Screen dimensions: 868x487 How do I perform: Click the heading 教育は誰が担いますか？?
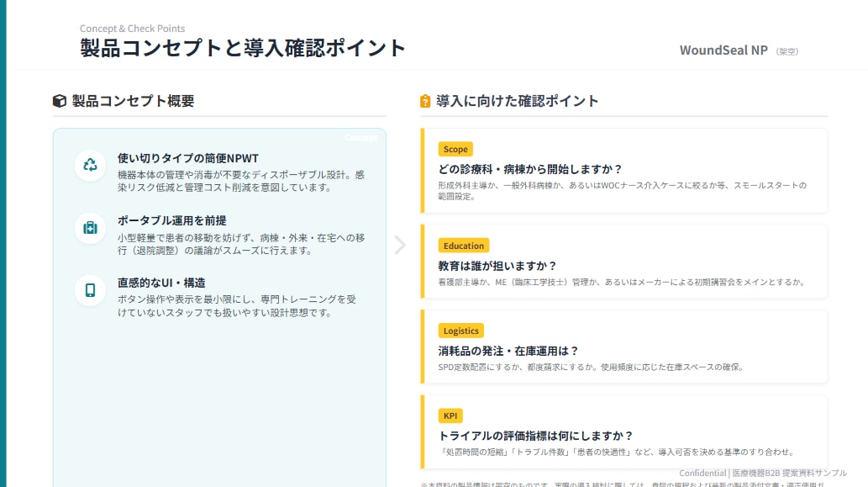coord(497,266)
